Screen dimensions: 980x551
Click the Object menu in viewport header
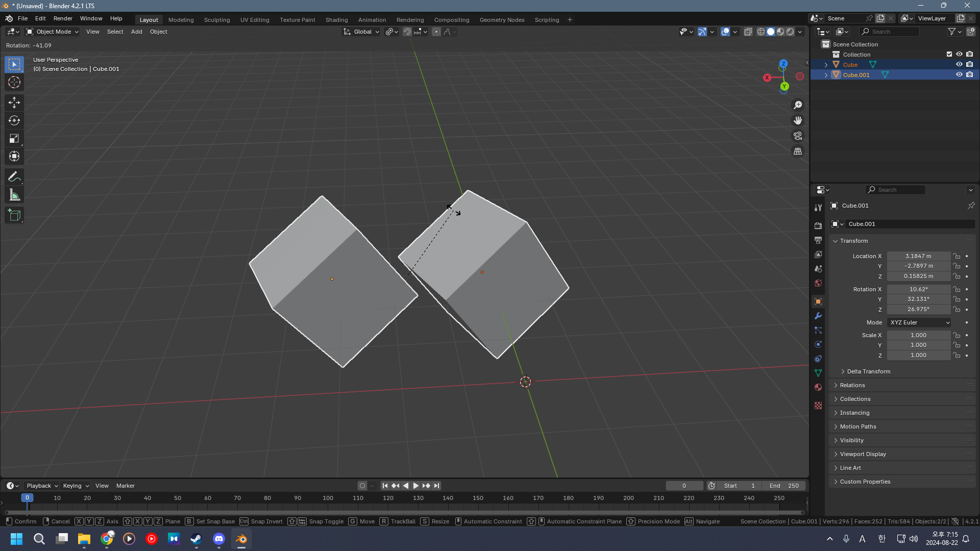(158, 32)
